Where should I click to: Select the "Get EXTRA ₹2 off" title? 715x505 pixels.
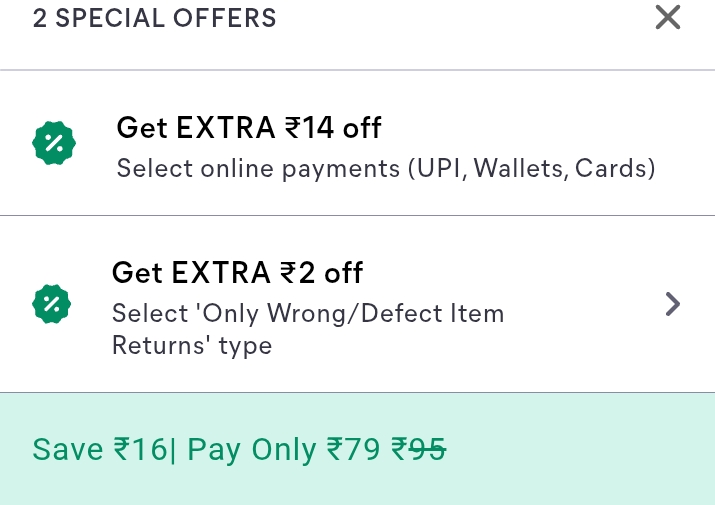(237, 272)
